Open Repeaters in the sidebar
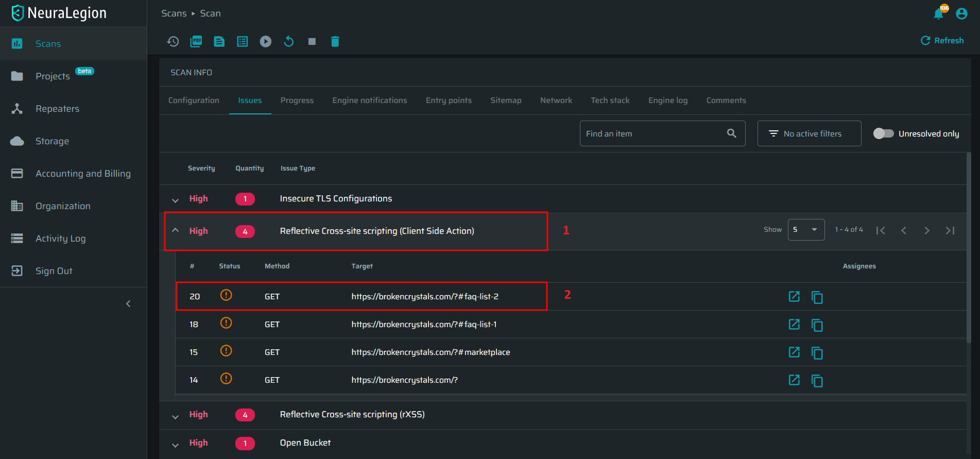Image resolution: width=980 pixels, height=459 pixels. [73, 109]
